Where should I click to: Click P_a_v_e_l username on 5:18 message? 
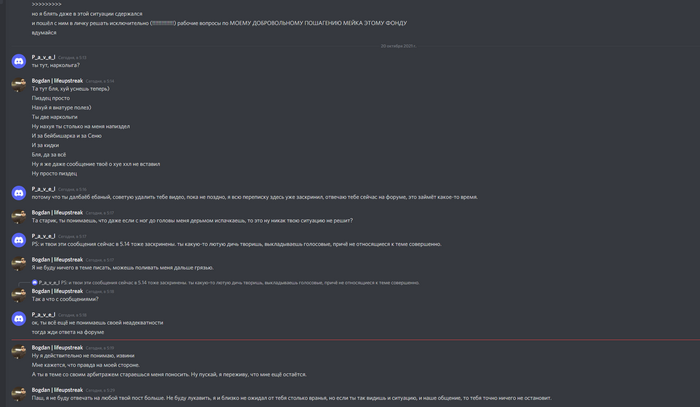43,315
